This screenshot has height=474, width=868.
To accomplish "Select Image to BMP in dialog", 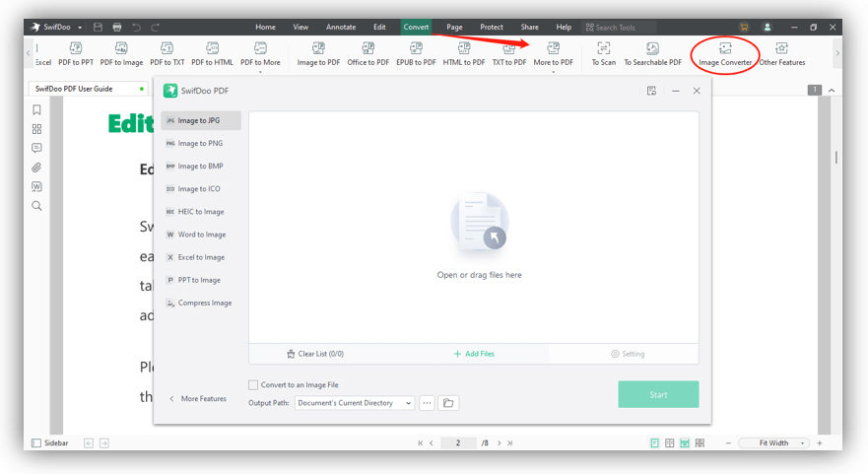I will (x=201, y=166).
